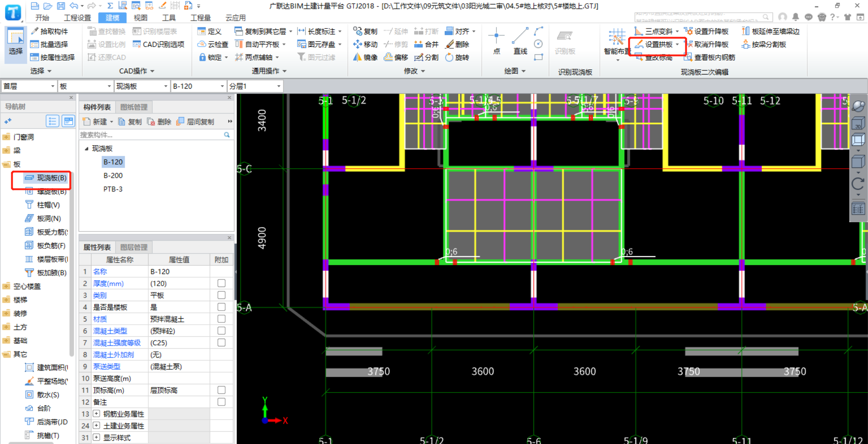Select the 点 point drawing tool
The height and width of the screenshot is (444, 868).
point(496,41)
